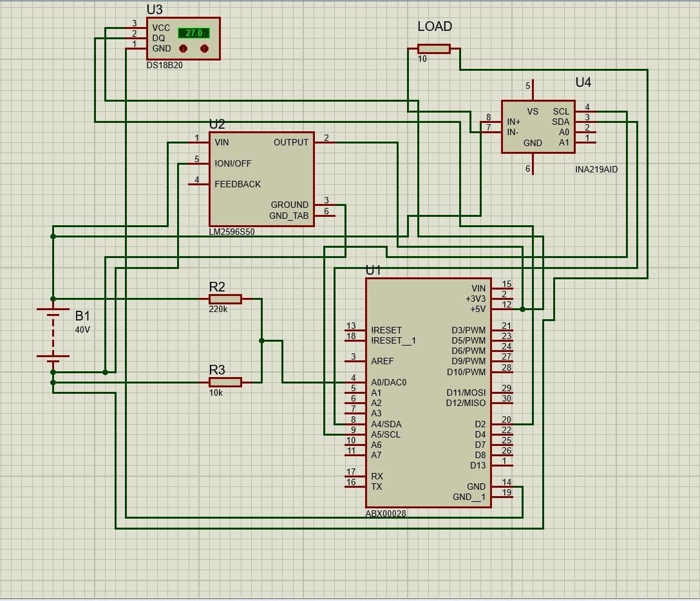Click the U2 reference label
This screenshot has height=601, width=700.
(217, 124)
